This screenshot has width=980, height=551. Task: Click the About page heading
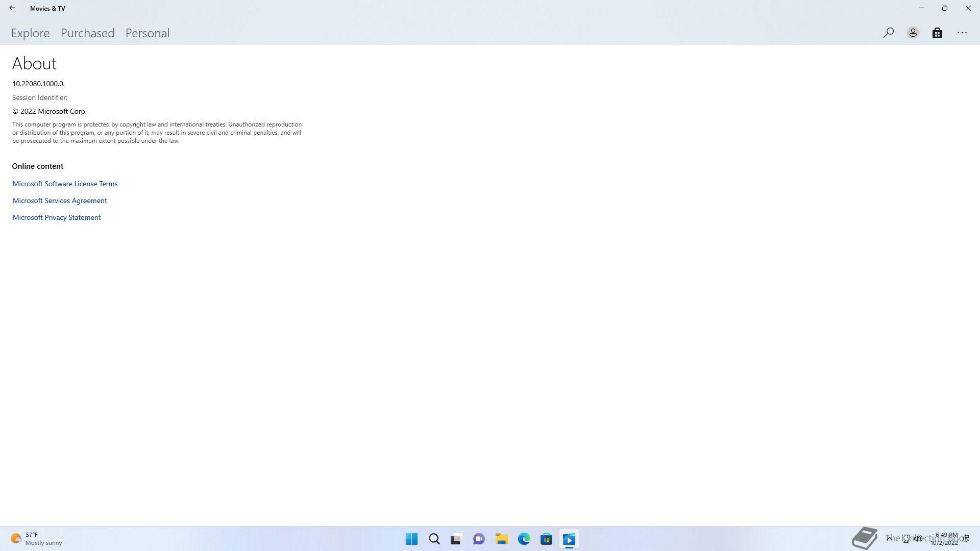pos(34,63)
